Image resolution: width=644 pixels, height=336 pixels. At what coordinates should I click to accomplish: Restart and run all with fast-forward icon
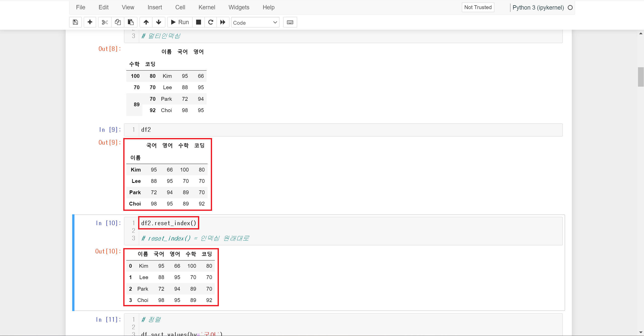coord(223,22)
